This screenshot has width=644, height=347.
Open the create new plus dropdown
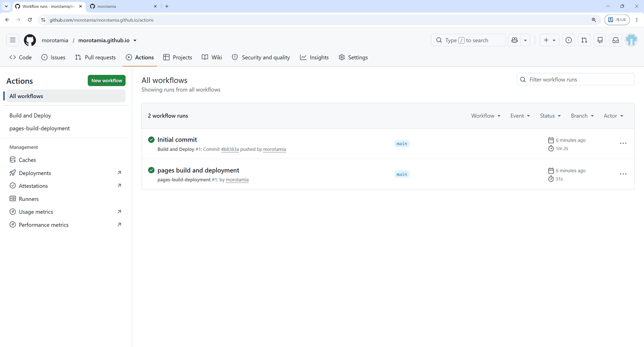[549, 40]
